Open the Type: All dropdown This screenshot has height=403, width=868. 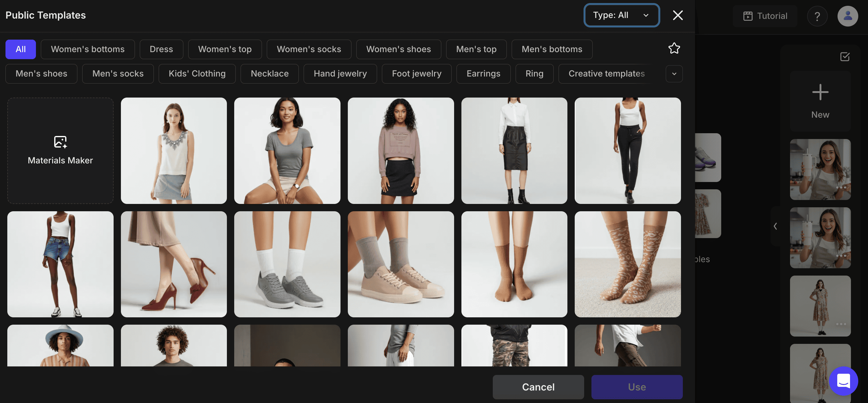pyautogui.click(x=621, y=15)
